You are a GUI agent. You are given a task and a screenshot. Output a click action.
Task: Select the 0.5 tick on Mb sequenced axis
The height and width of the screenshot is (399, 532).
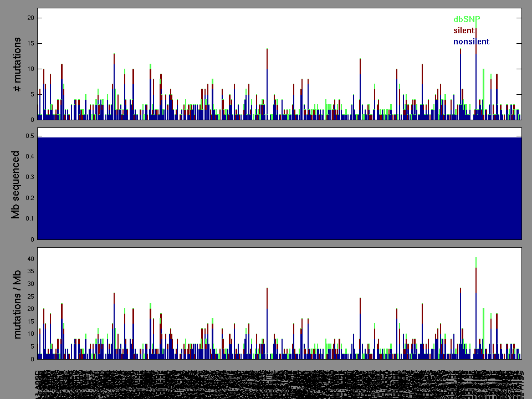(29, 136)
